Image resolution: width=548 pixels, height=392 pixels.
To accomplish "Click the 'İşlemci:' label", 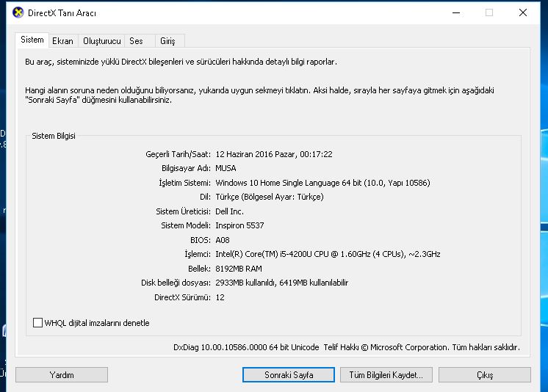I will (198, 254).
